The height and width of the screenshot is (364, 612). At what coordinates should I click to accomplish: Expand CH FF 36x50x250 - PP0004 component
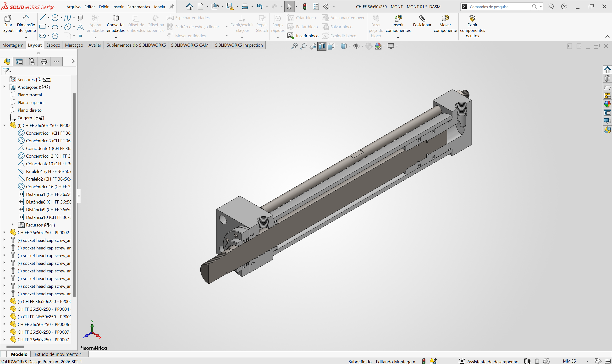point(4,309)
